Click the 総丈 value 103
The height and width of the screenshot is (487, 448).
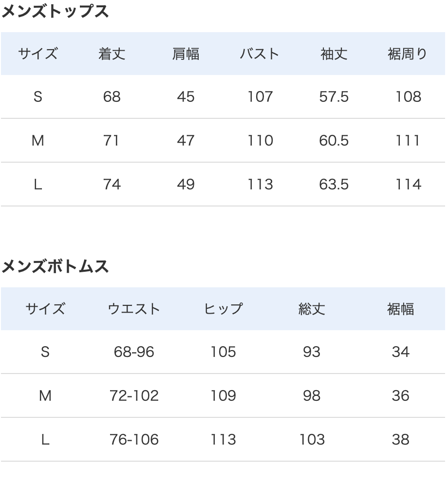[312, 440]
